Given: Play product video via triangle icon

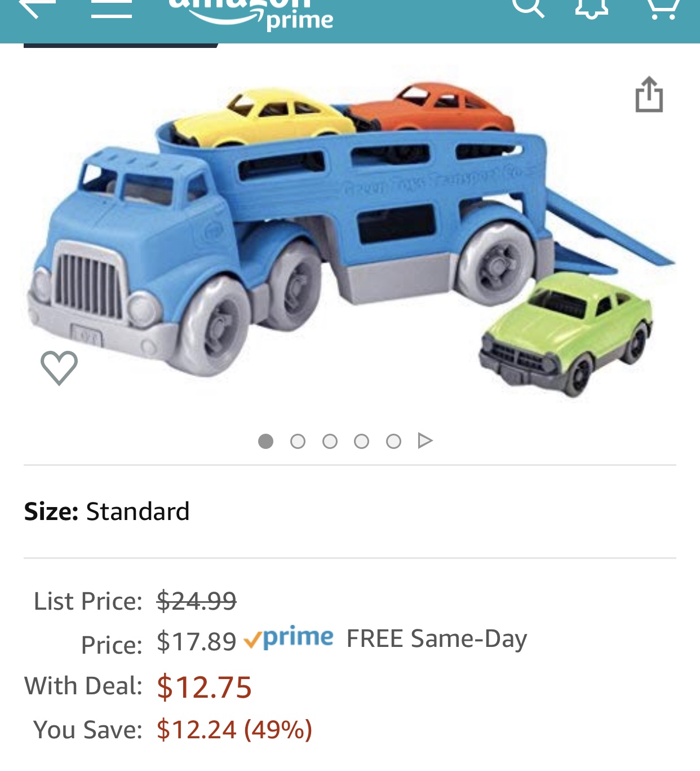Looking at the screenshot, I should (425, 440).
